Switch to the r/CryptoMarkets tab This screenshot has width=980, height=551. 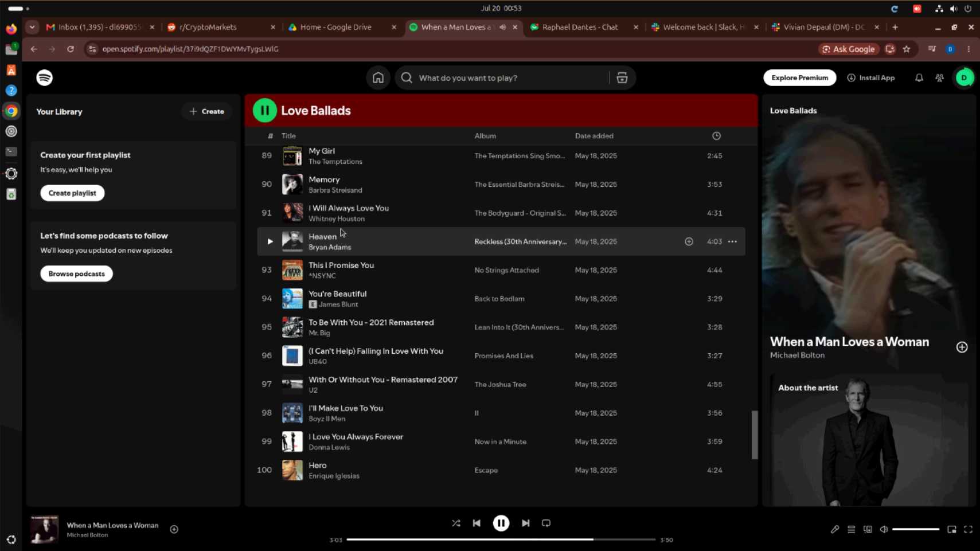pyautogui.click(x=221, y=27)
